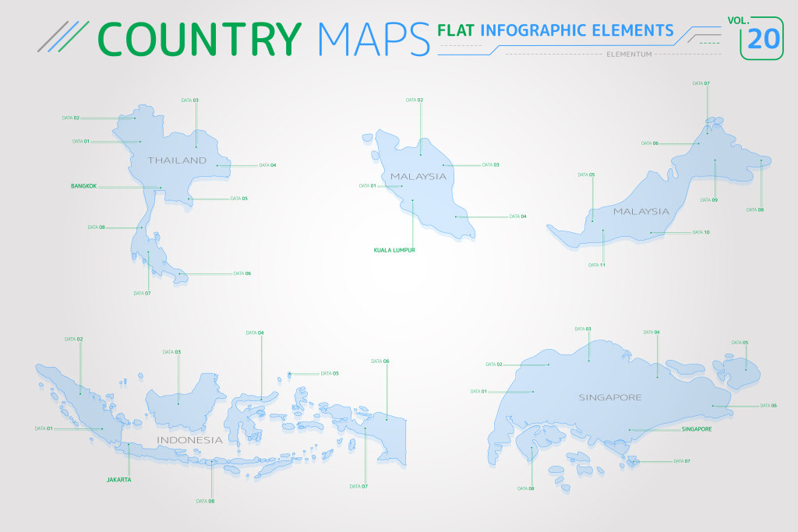798x532 pixels.
Task: Click the KUALA LUMPUR capital label
Action: click(x=394, y=250)
